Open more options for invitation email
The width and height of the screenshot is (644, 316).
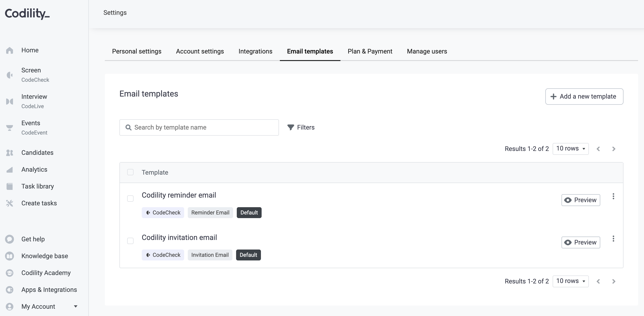click(x=613, y=239)
